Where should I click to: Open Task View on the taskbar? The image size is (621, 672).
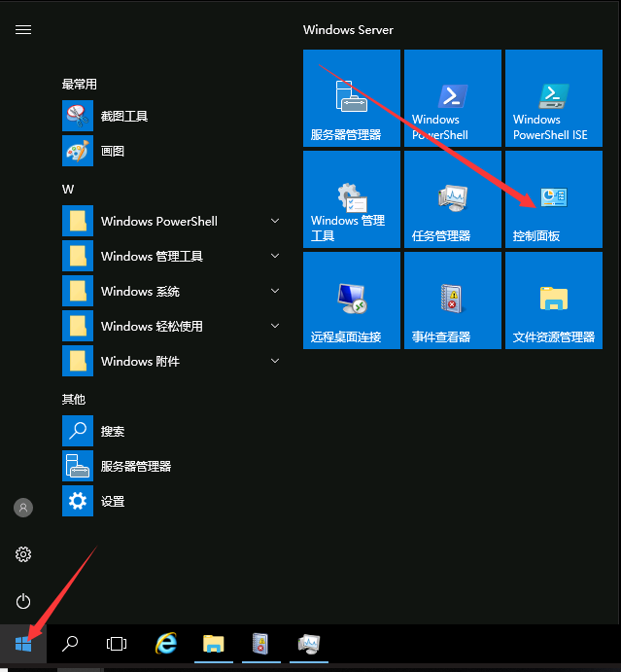[117, 644]
